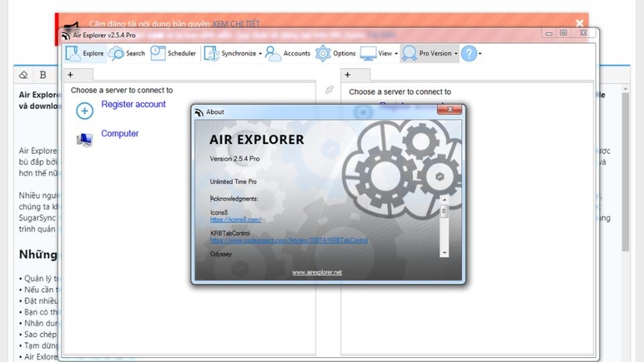Click the link icon between the two panes
This screenshot has height=362, width=644.
click(329, 89)
